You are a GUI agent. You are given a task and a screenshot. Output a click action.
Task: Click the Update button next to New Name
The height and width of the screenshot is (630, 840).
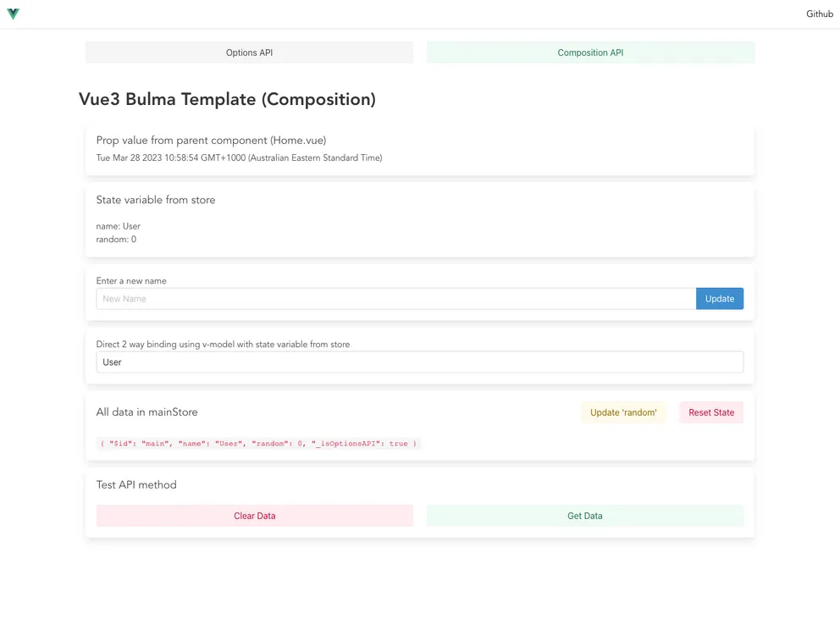coord(719,298)
